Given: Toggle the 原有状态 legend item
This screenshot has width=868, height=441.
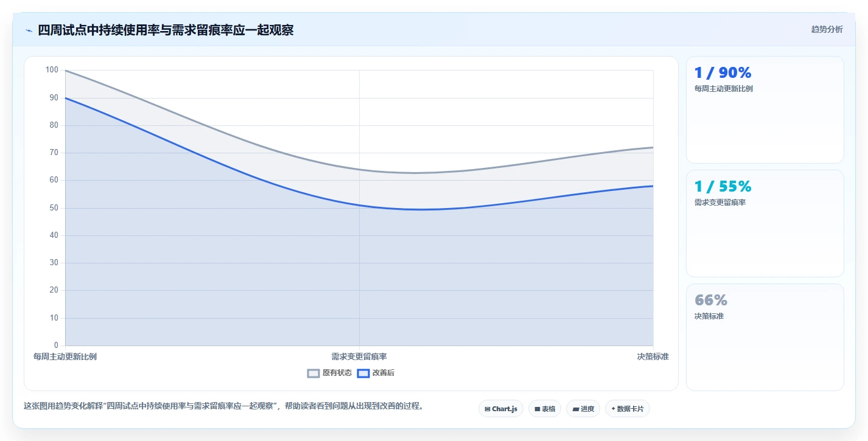Looking at the screenshot, I should click(329, 373).
